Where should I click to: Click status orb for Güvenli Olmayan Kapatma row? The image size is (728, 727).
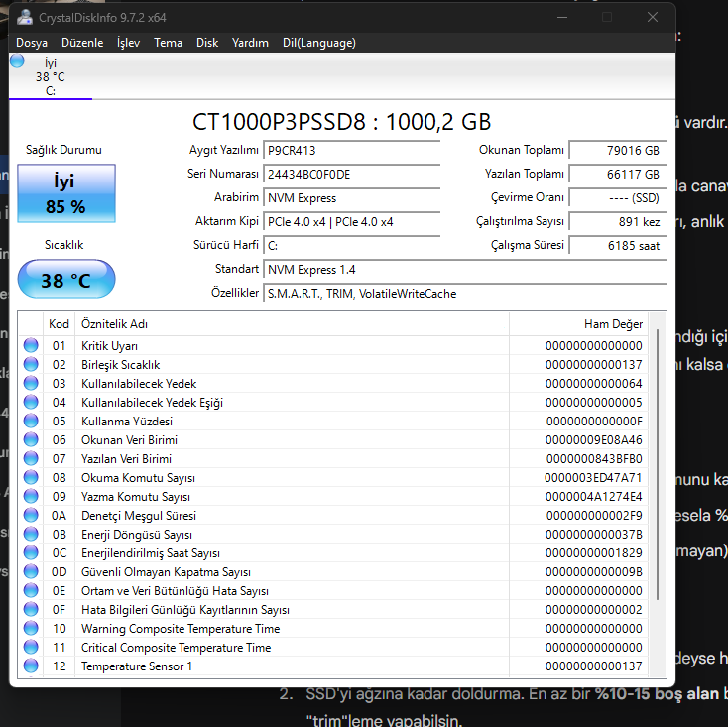pyautogui.click(x=31, y=571)
